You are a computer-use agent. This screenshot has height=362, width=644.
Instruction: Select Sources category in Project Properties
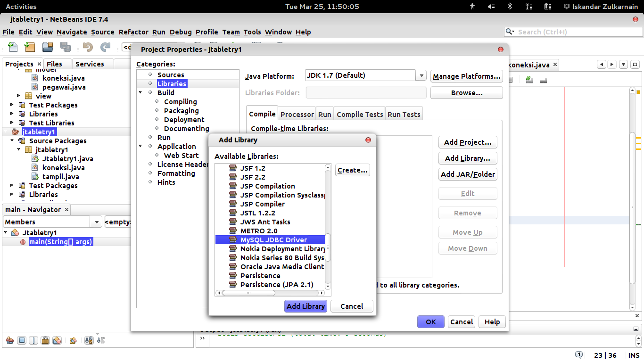(x=171, y=75)
